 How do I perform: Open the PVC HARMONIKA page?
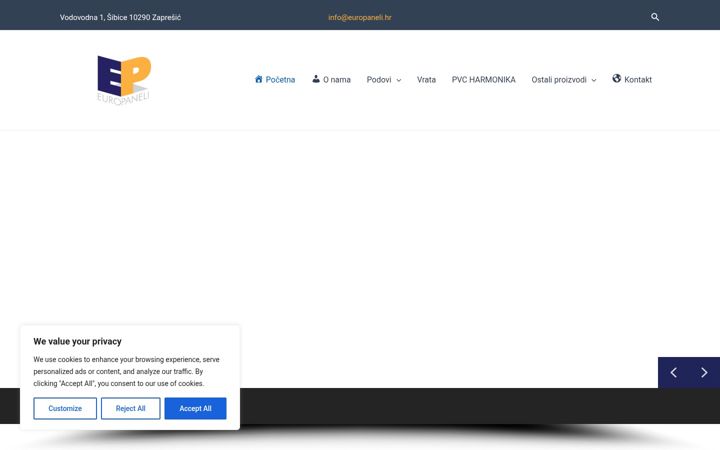(x=484, y=79)
